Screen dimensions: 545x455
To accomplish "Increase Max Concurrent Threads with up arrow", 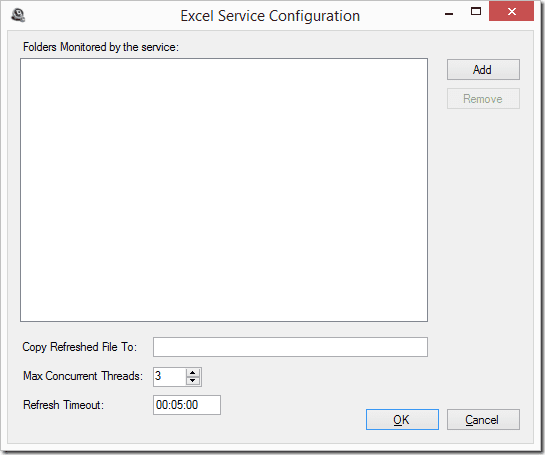I will [x=193, y=373].
